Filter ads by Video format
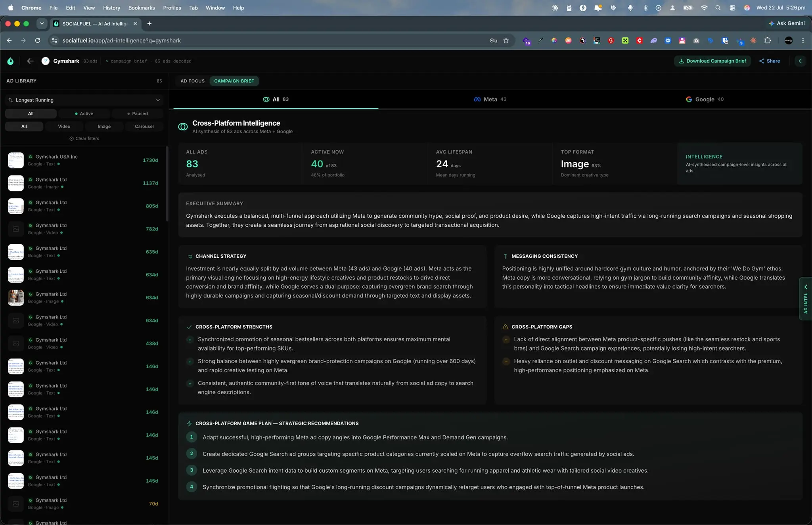 click(x=64, y=126)
